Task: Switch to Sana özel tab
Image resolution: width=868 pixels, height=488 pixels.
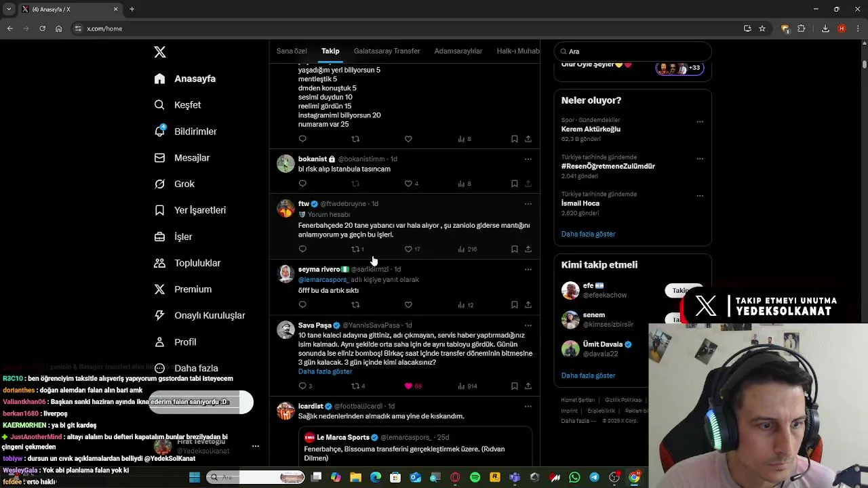Action: [292, 51]
